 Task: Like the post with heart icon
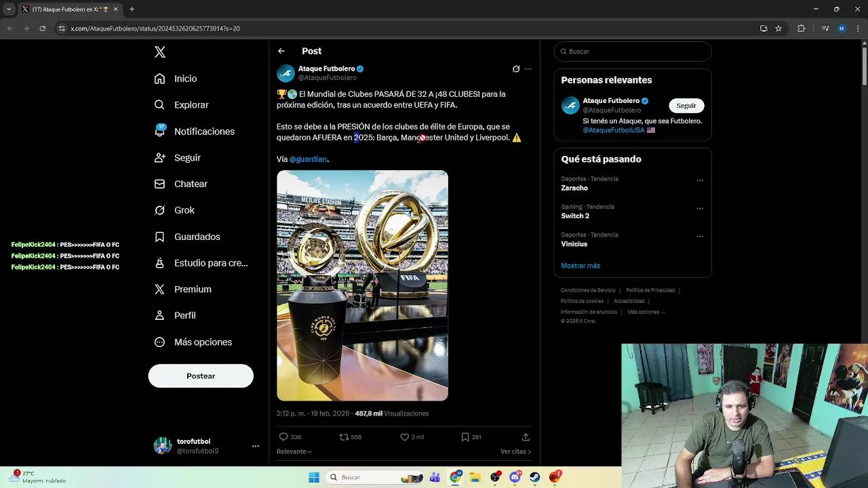pyautogui.click(x=404, y=437)
